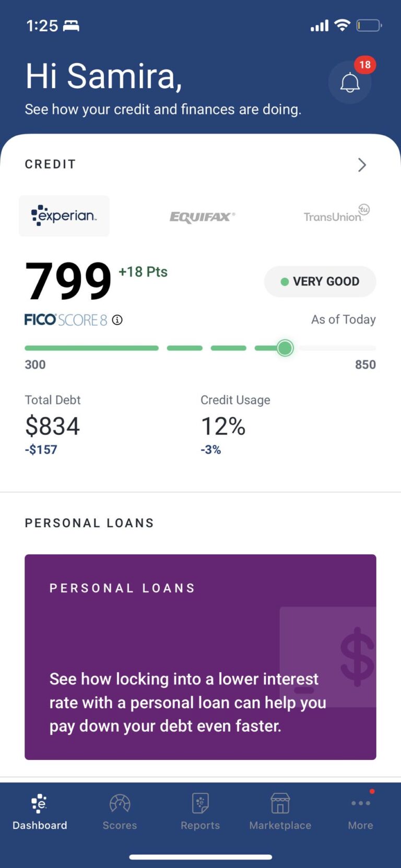This screenshot has height=868, width=401.
Task: Tap the FICO Score 8 info icon
Action: (x=117, y=320)
